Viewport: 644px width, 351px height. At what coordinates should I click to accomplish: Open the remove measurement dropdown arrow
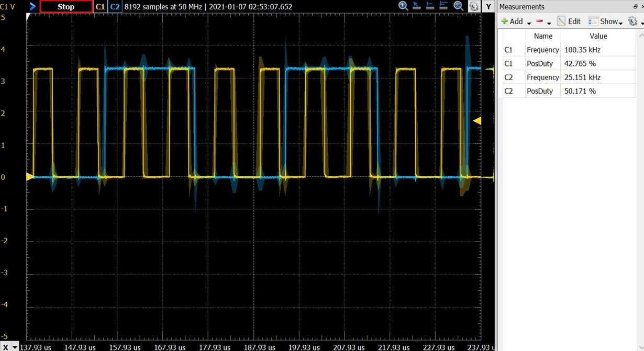point(549,23)
